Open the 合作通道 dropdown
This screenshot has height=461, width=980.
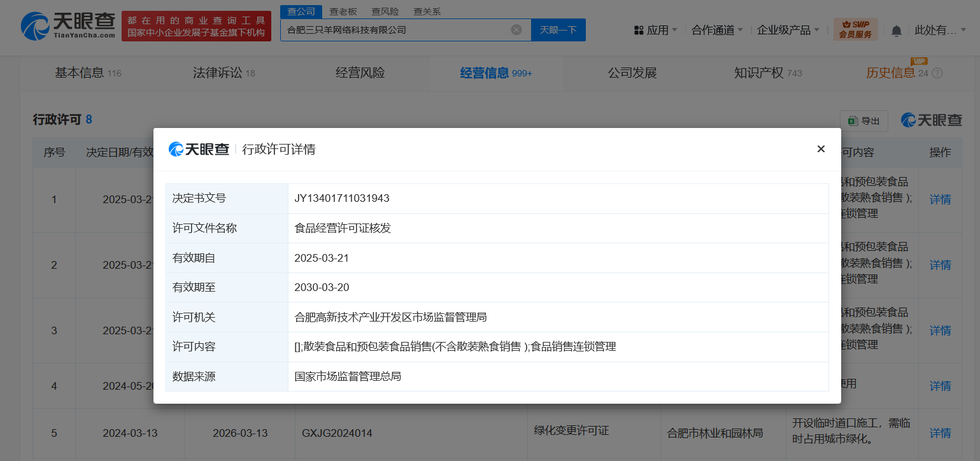[718, 30]
